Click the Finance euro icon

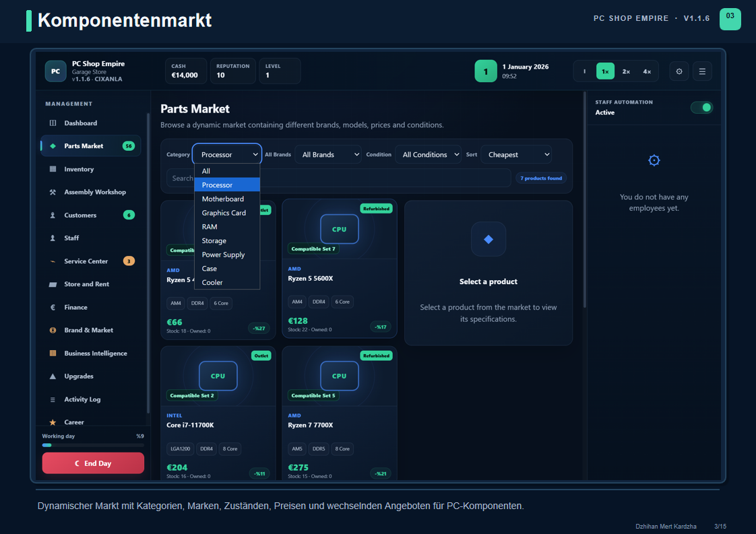[x=53, y=307]
